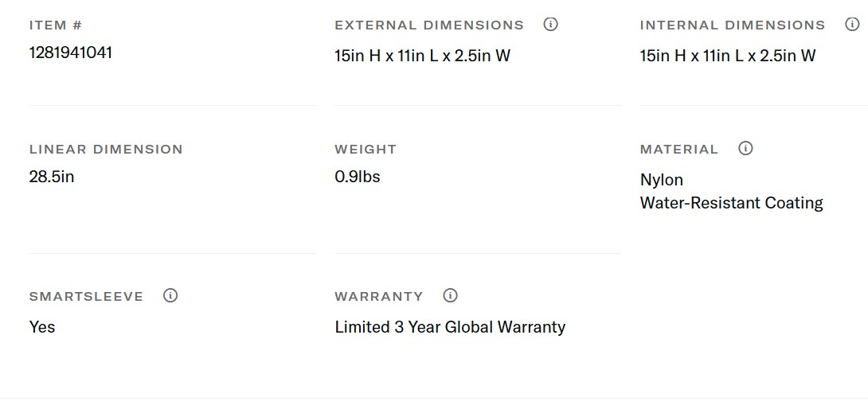Click the 0.9lbs weight value
The height and width of the screenshot is (409, 868).
(358, 177)
